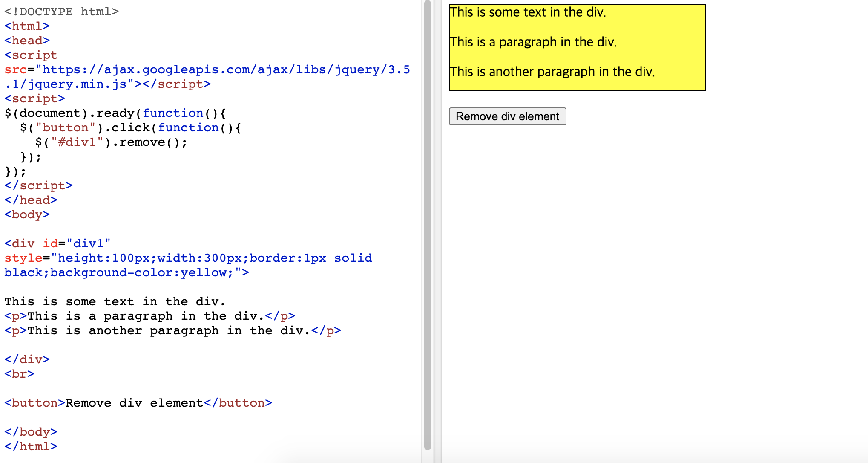This screenshot has height=463, width=868.
Task: Click the br tag in the code
Action: click(x=19, y=374)
